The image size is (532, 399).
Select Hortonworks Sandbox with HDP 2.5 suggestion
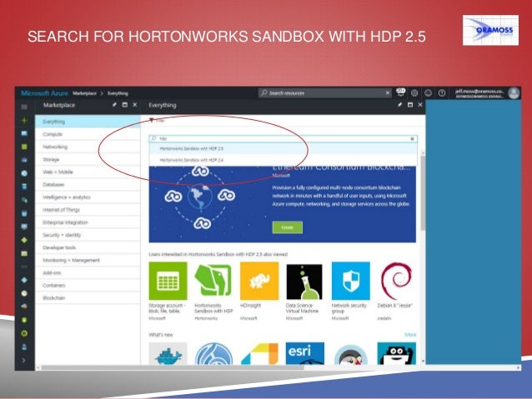click(x=283, y=148)
